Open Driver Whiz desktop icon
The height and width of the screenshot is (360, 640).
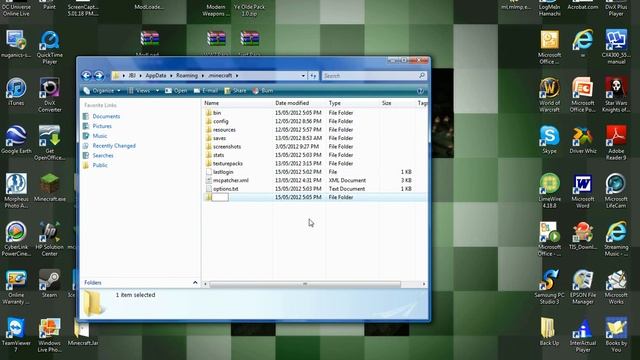[582, 140]
